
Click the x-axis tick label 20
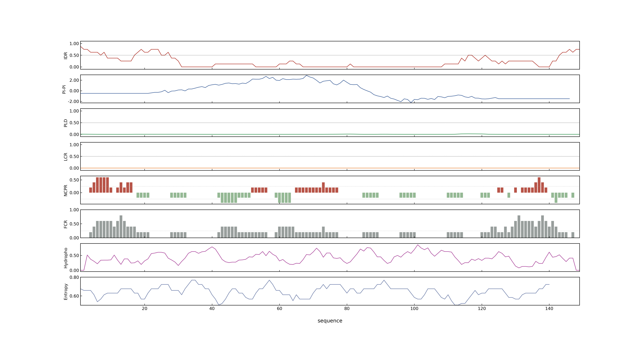(144, 309)
